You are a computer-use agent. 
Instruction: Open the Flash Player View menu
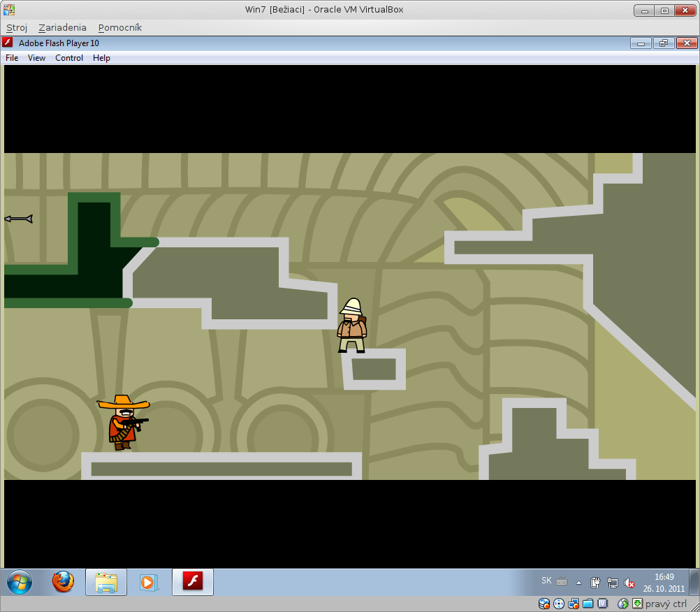point(36,58)
